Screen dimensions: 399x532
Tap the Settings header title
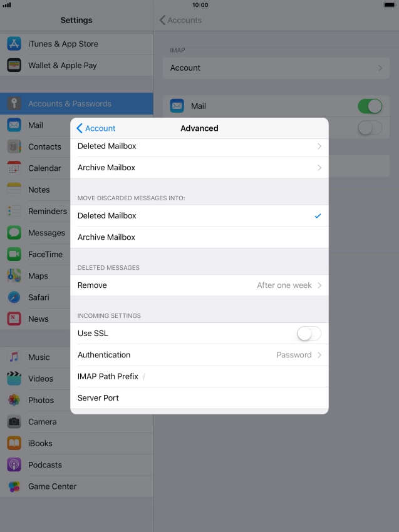click(76, 21)
